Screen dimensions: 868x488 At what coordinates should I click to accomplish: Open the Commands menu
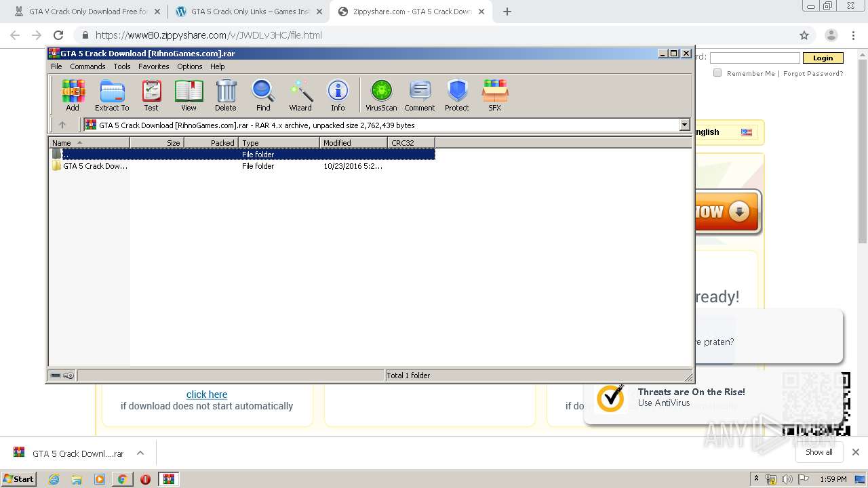(87, 66)
